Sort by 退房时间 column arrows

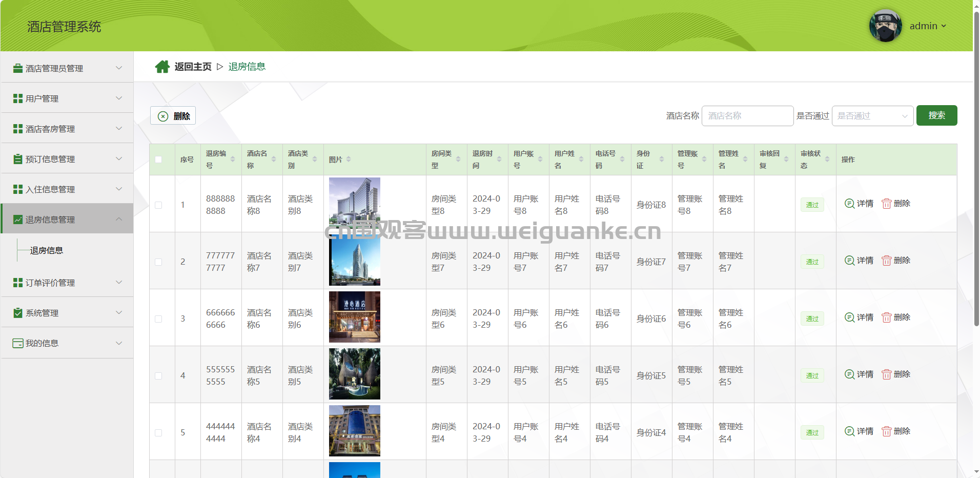tap(499, 160)
